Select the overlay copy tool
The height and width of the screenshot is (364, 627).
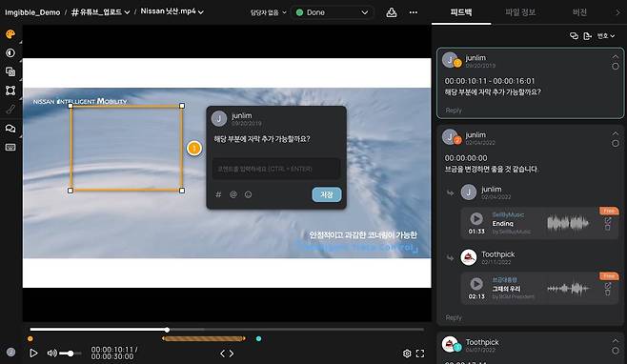[10, 71]
